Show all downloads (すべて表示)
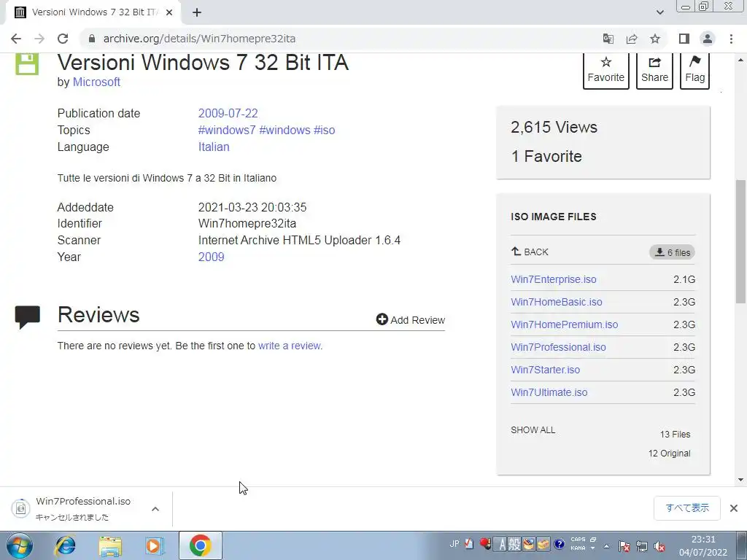The image size is (747, 560). tap(687, 508)
